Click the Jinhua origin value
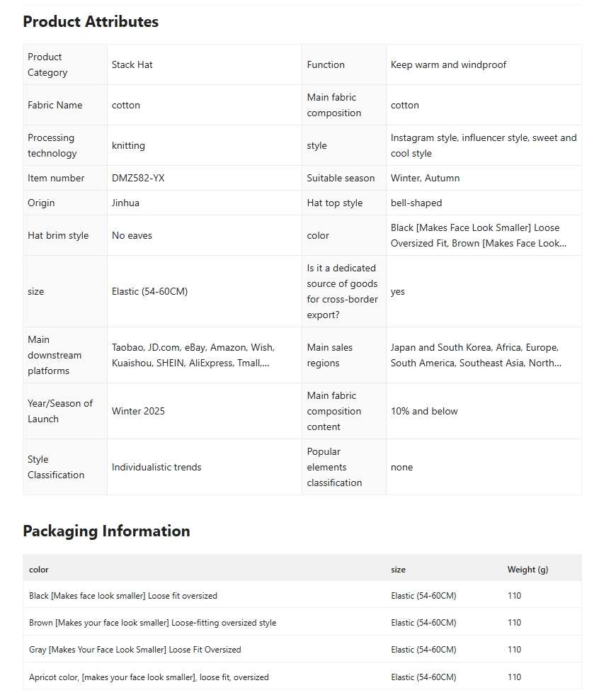The height and width of the screenshot is (700, 599). (x=125, y=203)
